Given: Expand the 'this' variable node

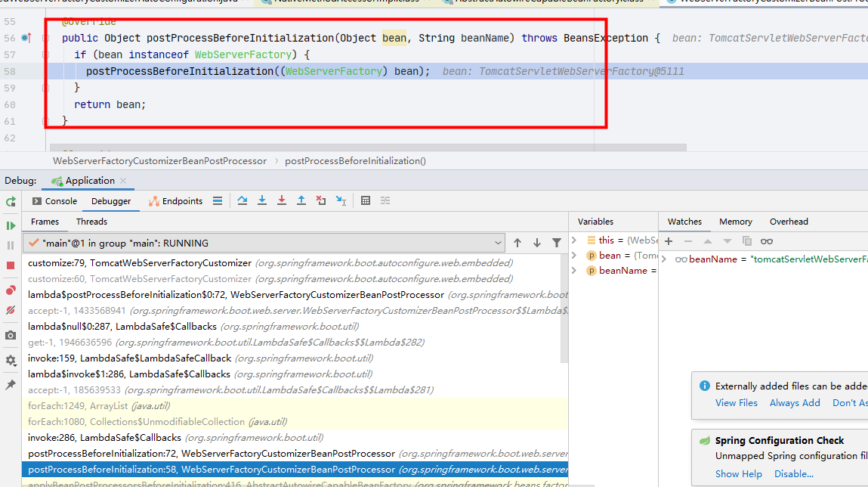Looking at the screenshot, I should pos(575,240).
